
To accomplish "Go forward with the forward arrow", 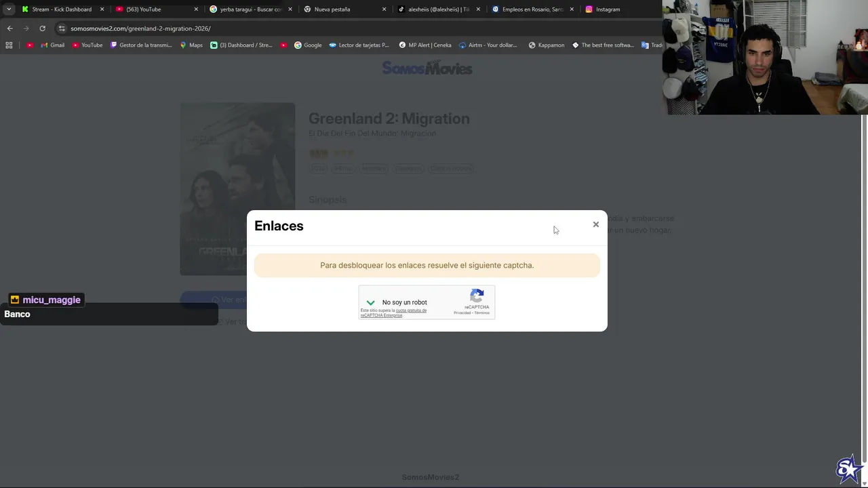I will (26, 28).
